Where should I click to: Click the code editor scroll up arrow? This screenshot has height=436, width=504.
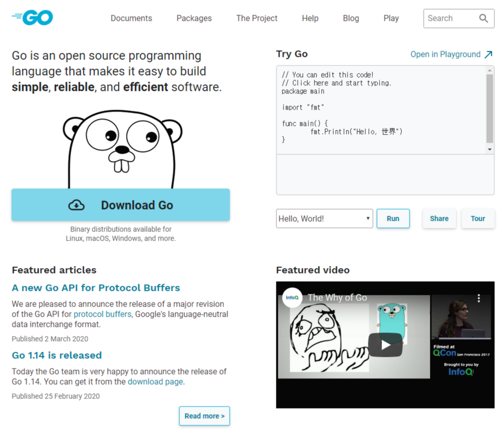(x=490, y=71)
